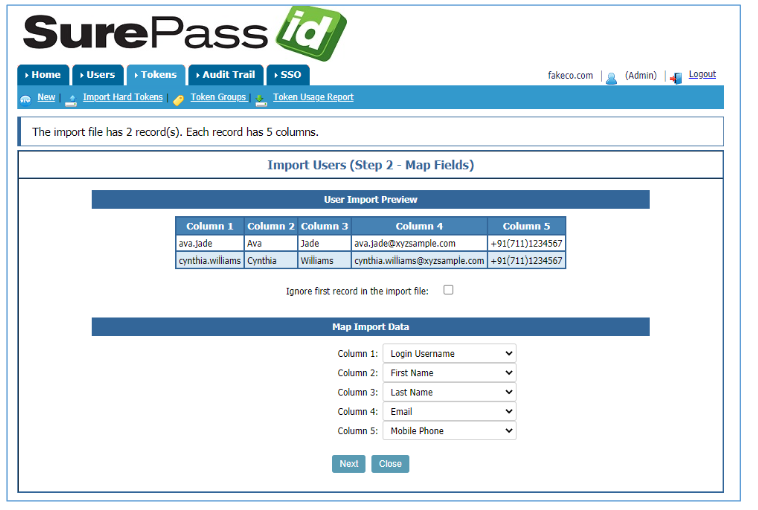
Task: Click the Column 3 table header
Action: click(x=324, y=226)
